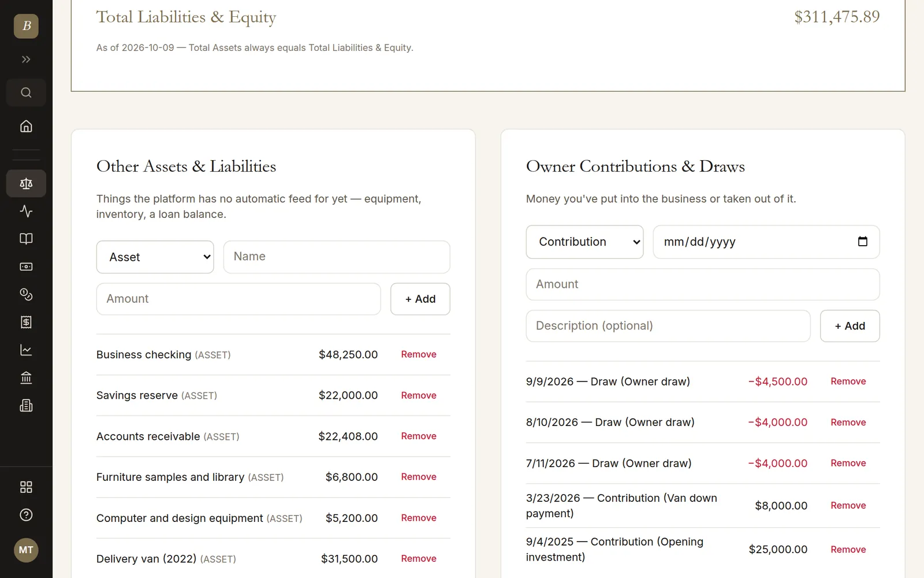The width and height of the screenshot is (924, 578).
Task: Open the office building icon in the sidebar
Action: pyautogui.click(x=26, y=406)
